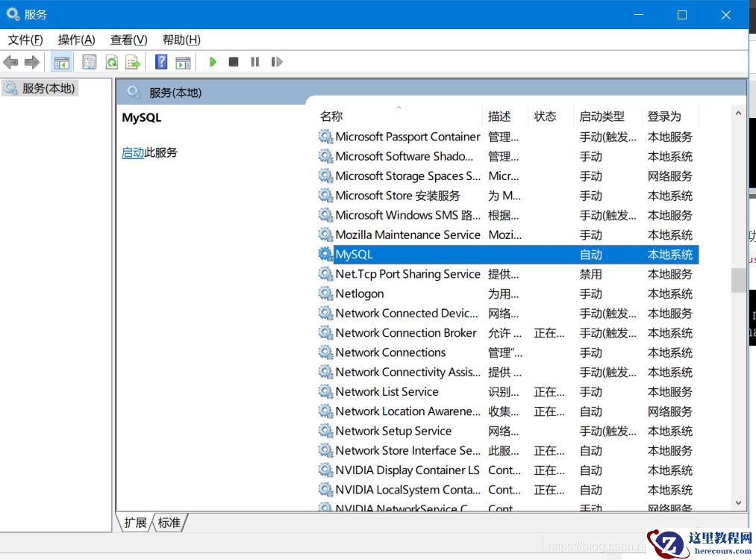This screenshot has width=756, height=560.
Task: Open the 帮助(H) menu
Action: coord(181,40)
